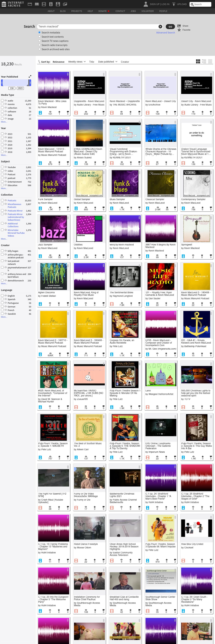Toggle sort direction arrow icon

[39, 62]
